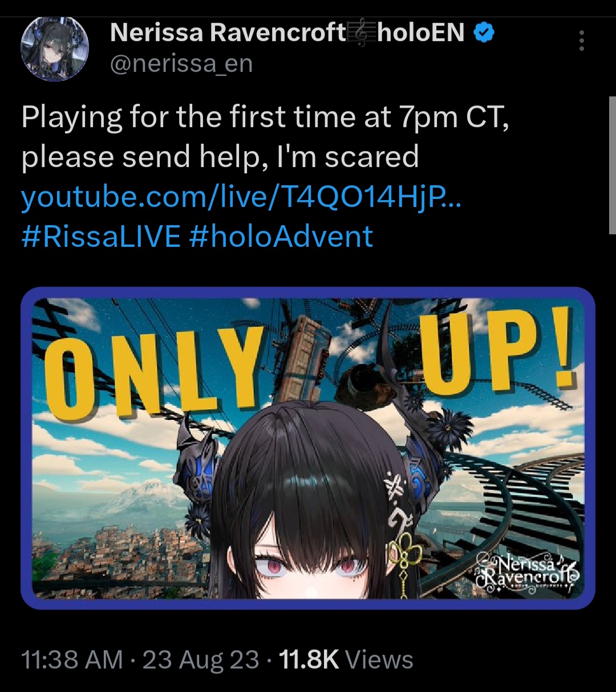Tap the 11:38 AM timestamp
Screen dimensions: 616x692
(x=72, y=660)
